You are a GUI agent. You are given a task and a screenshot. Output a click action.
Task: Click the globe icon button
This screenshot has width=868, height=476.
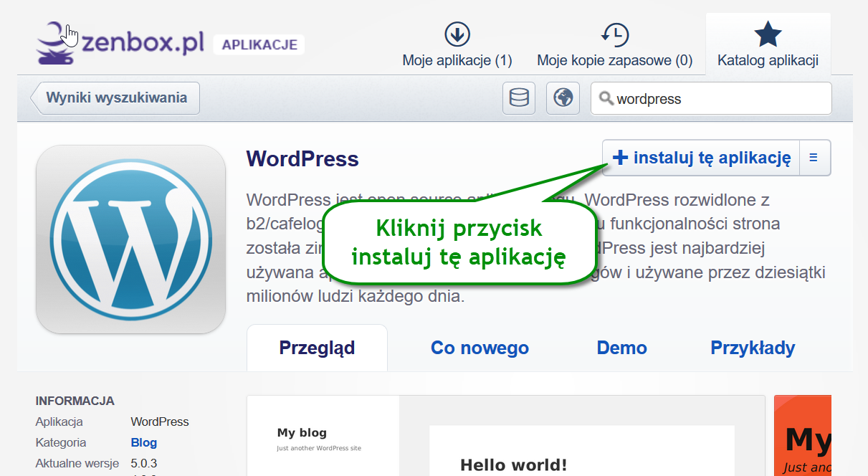(x=563, y=98)
